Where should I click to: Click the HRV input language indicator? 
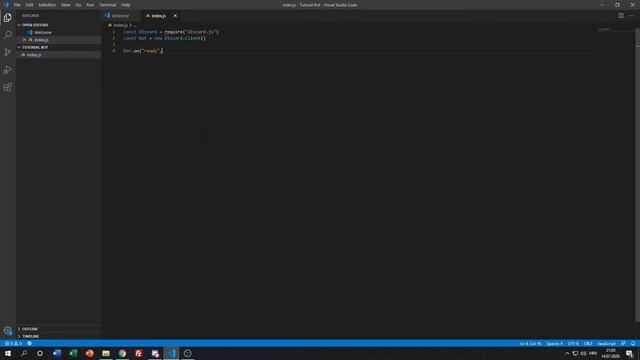pos(593,353)
